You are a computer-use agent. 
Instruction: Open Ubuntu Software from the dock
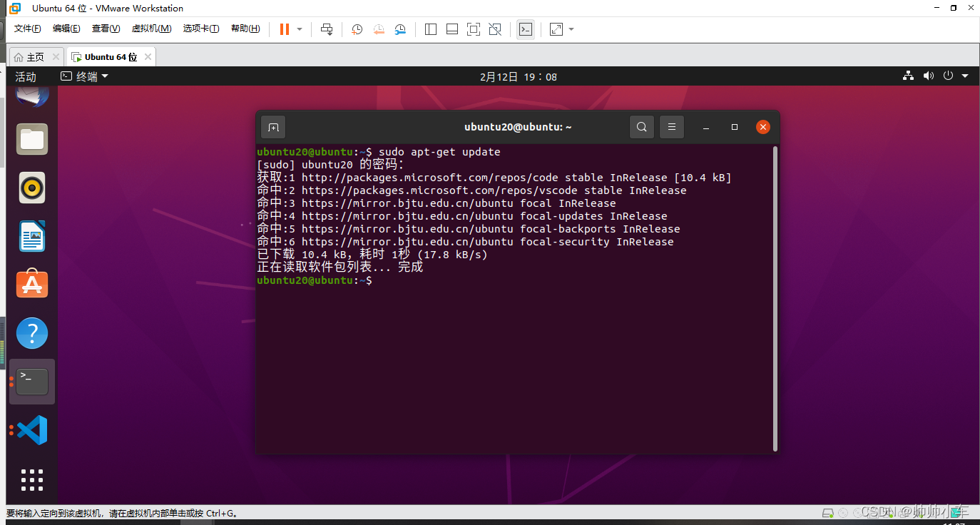pyautogui.click(x=32, y=284)
